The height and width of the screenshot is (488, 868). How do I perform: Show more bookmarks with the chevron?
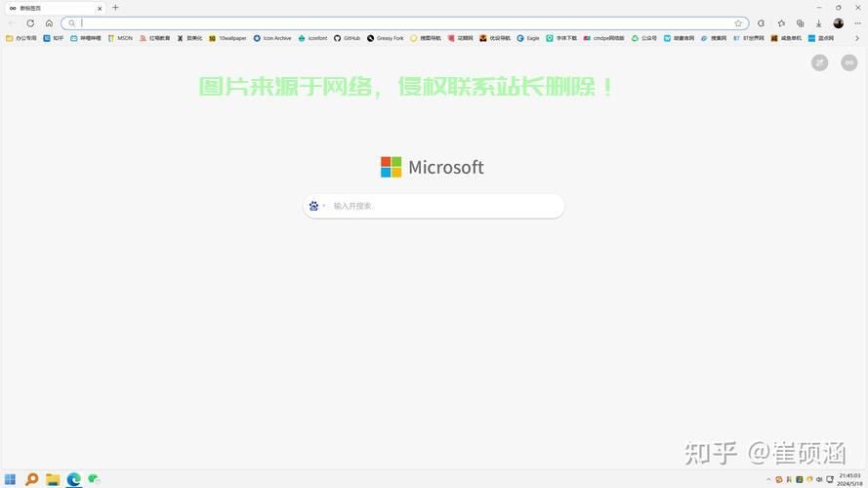point(857,38)
